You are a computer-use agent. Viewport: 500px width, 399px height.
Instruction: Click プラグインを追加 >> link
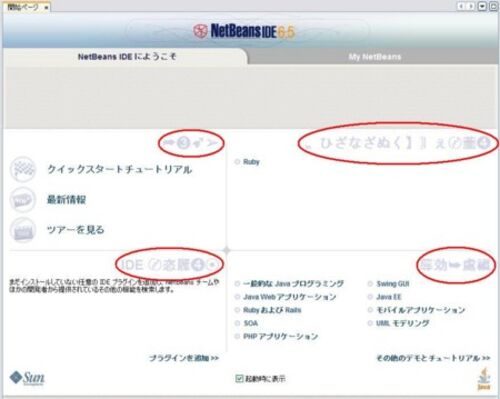tap(184, 358)
